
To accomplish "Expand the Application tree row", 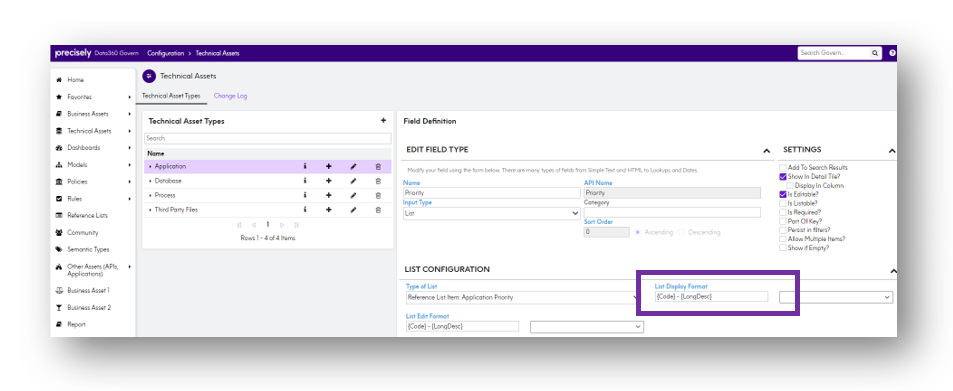I will (x=150, y=166).
